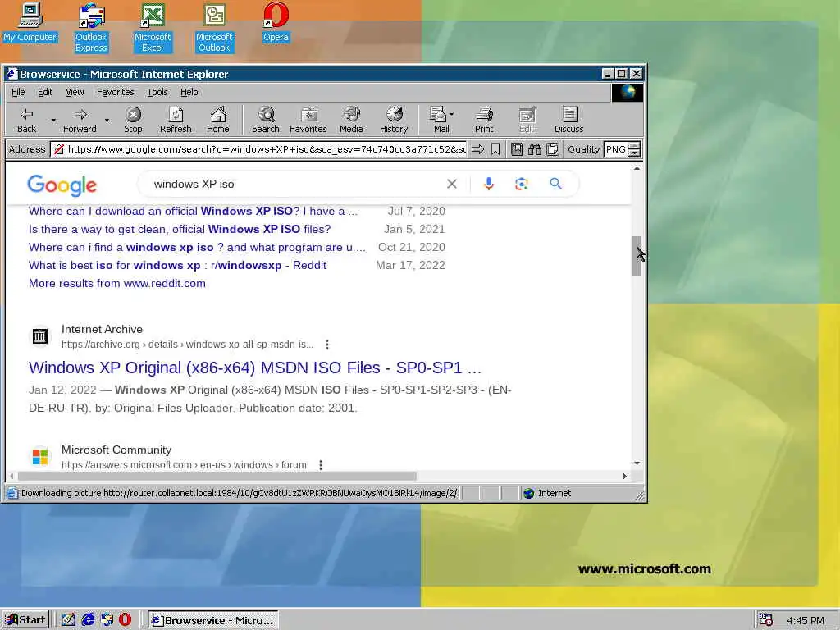Open the View menu

click(x=75, y=92)
